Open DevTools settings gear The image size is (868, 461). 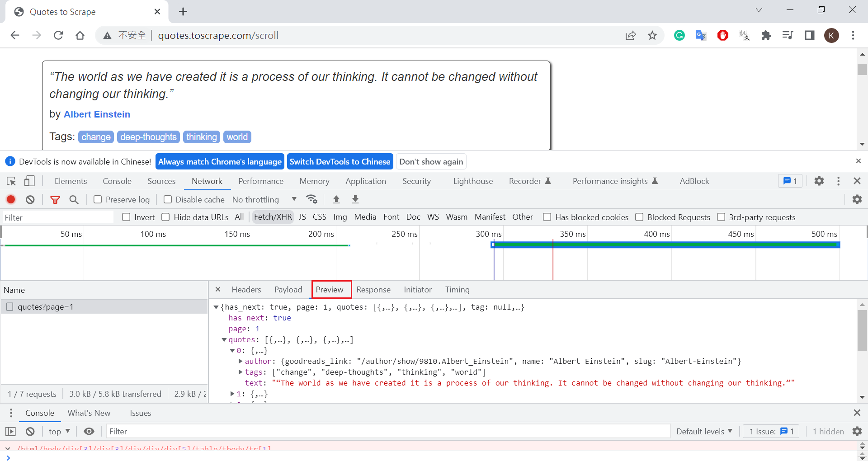819,181
